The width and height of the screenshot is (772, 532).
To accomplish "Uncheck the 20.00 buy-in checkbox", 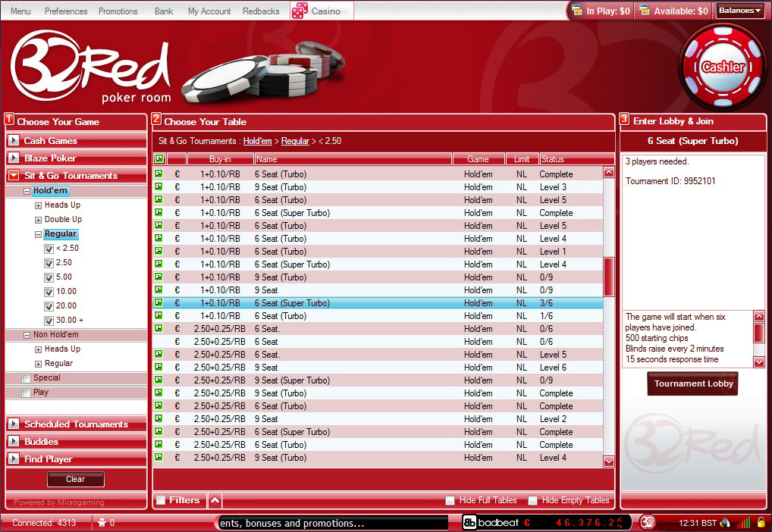I will click(x=49, y=306).
